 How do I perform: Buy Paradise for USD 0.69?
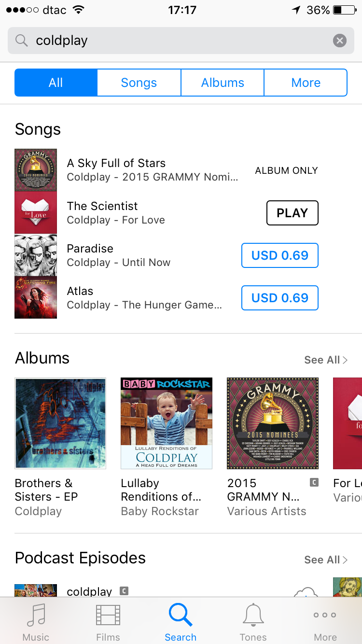280,255
